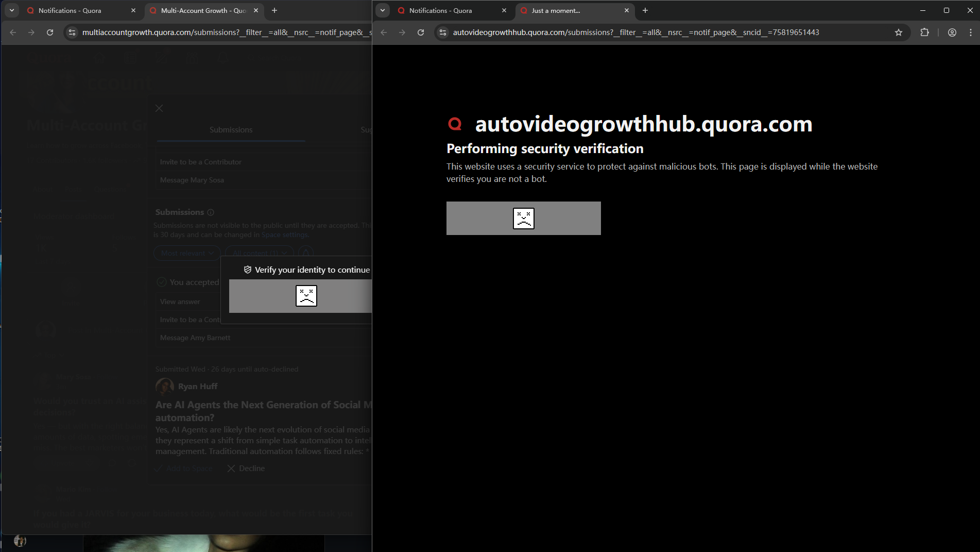Image resolution: width=980 pixels, height=552 pixels.
Task: View site information for multiaccountgrowth.quora.com
Action: pos(73,32)
